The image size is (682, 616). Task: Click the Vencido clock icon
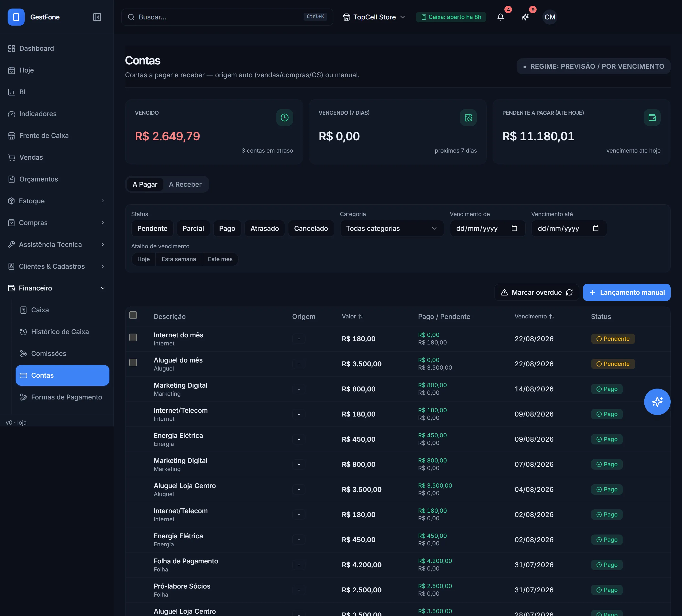284,118
